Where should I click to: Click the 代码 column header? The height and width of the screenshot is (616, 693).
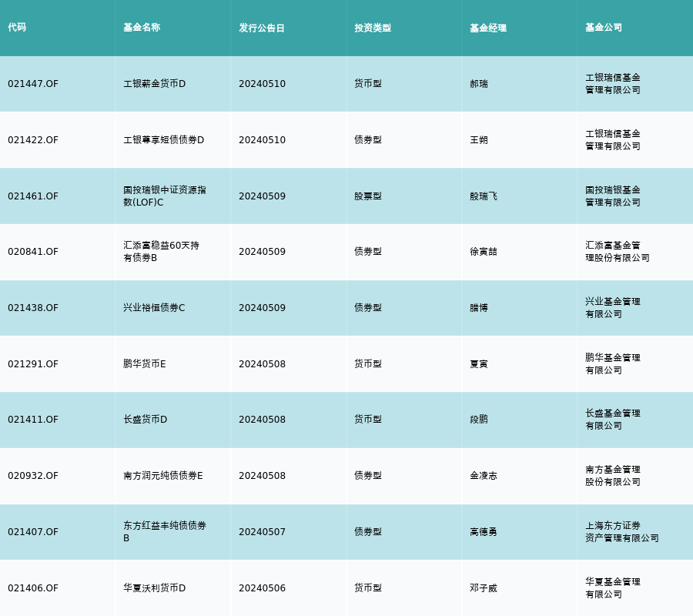point(17,28)
